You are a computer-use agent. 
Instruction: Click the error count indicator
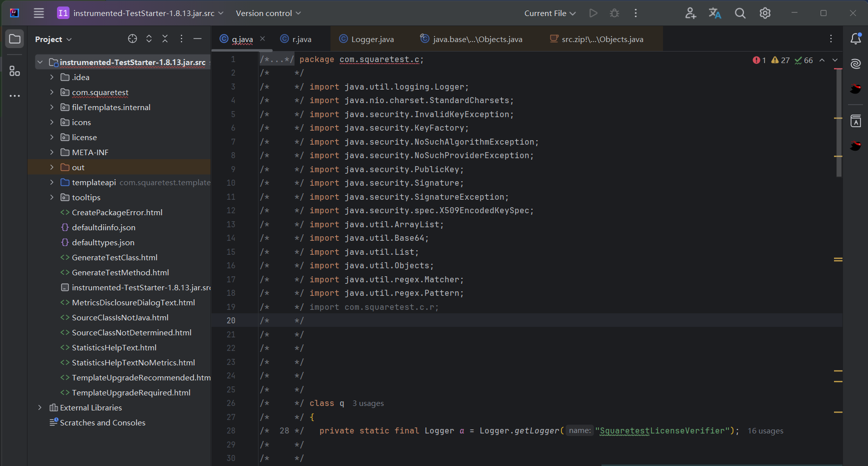coord(759,60)
